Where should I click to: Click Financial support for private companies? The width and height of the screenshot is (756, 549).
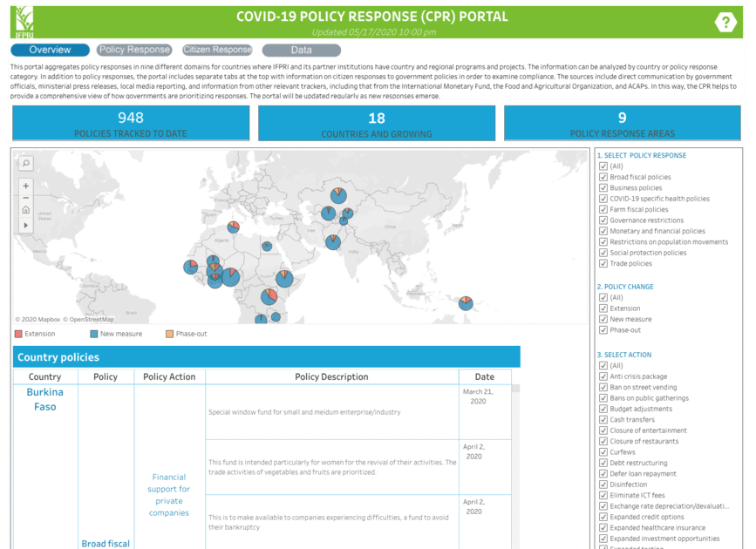click(169, 495)
